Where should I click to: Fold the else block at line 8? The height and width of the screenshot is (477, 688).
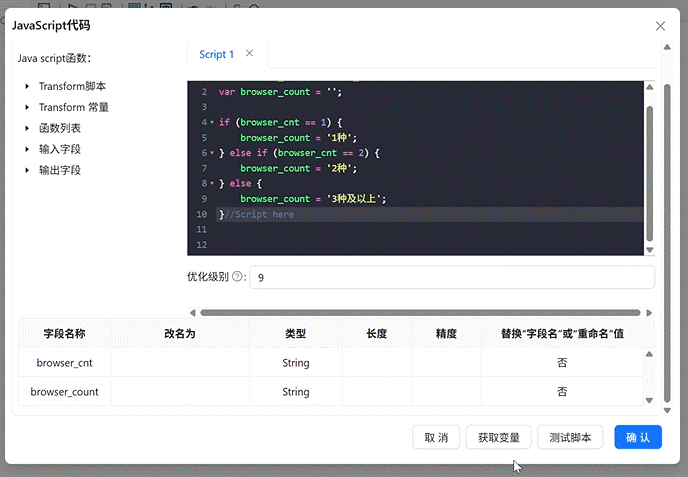click(212, 183)
